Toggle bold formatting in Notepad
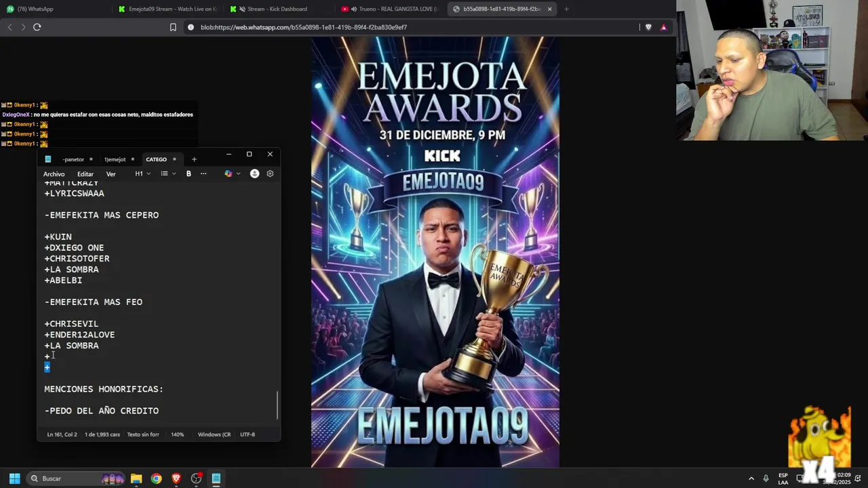The image size is (868, 488). [x=189, y=174]
